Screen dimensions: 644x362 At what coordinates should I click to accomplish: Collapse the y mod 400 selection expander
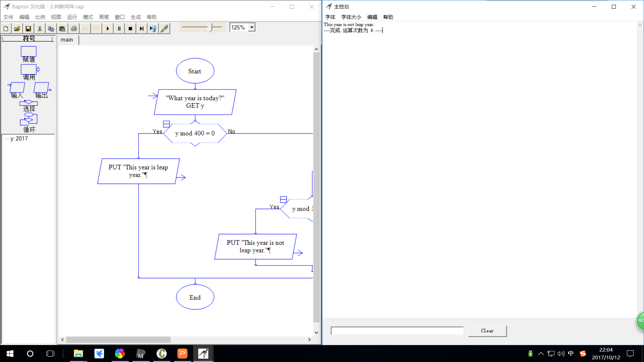(x=166, y=124)
